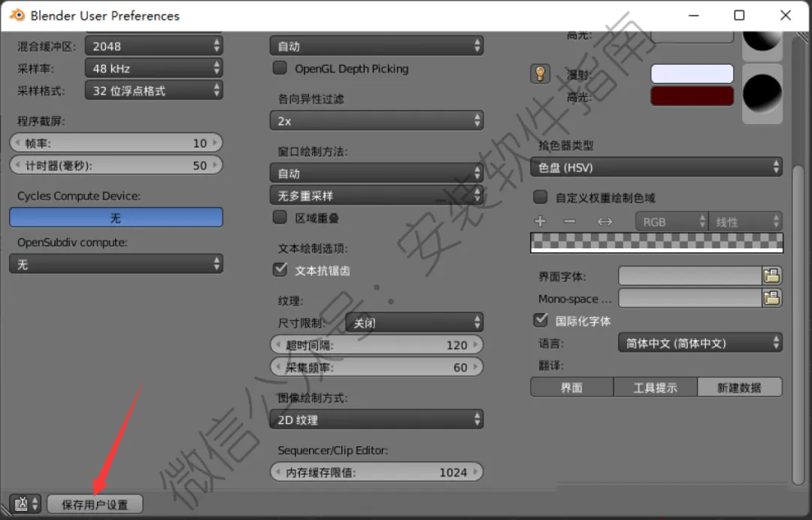Screen dimensions: 812x520
Task: Click 保存用户设置 button
Action: point(95,504)
